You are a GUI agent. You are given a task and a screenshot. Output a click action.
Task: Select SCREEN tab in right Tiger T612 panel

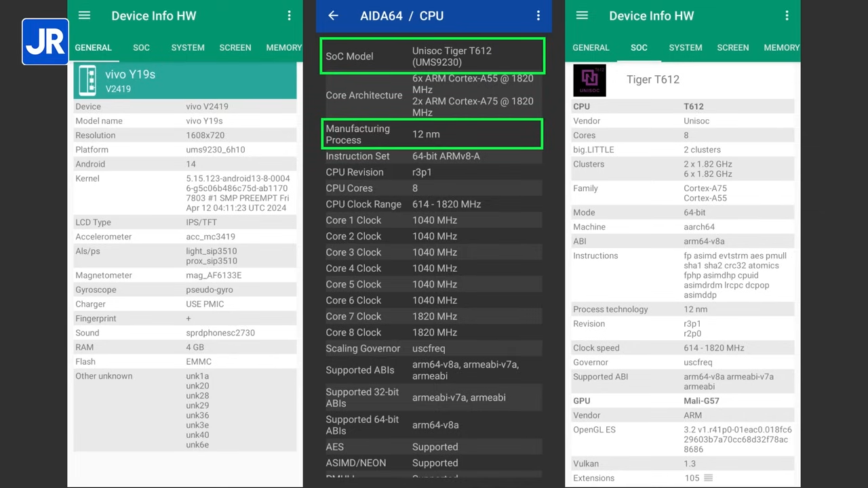pyautogui.click(x=732, y=47)
